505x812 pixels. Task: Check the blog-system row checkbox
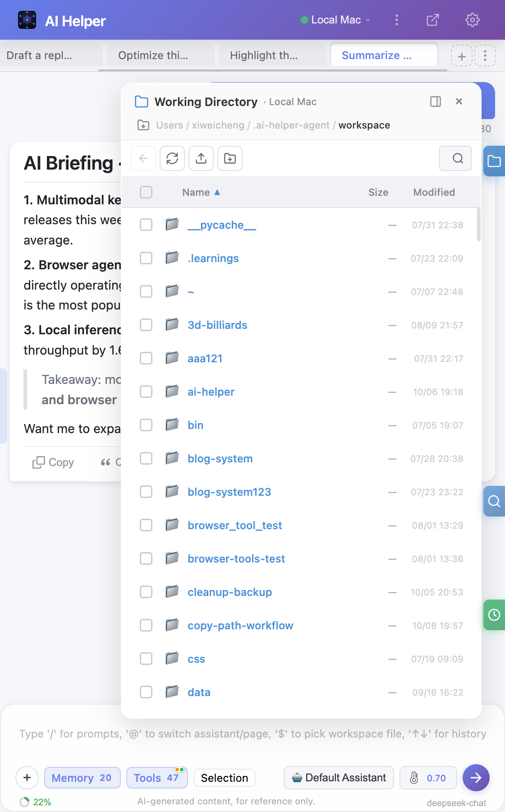[146, 458]
